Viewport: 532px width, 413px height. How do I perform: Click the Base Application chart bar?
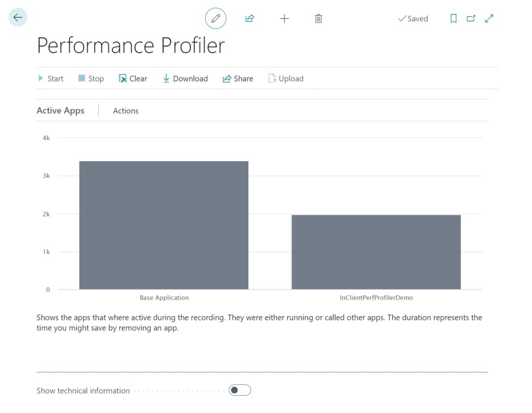pos(164,225)
